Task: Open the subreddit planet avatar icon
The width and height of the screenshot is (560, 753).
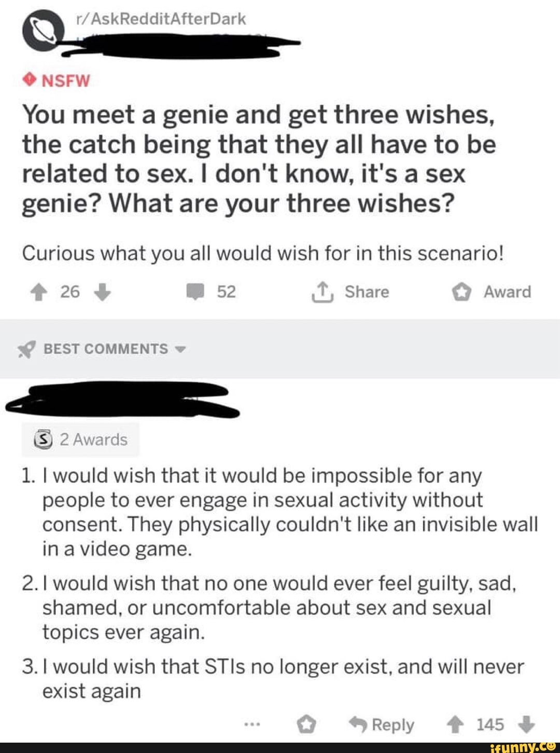Action: tap(43, 31)
